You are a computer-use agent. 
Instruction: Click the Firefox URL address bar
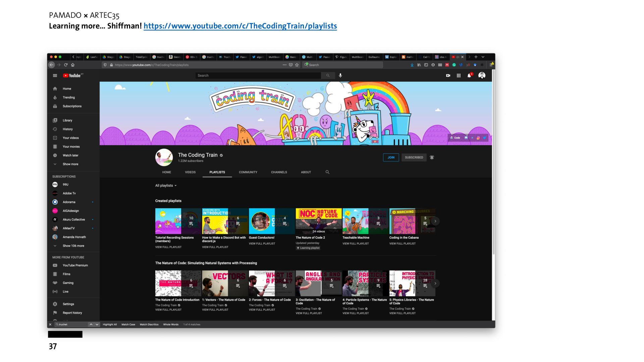[201, 65]
